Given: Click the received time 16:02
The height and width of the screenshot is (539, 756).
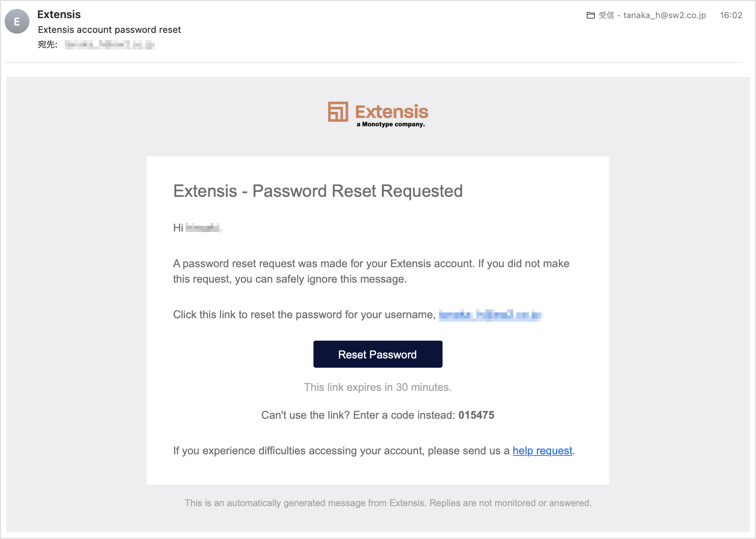Looking at the screenshot, I should 731,15.
